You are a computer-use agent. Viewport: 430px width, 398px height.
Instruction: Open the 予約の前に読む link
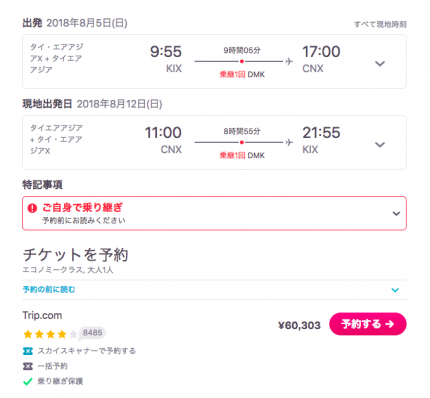pyautogui.click(x=49, y=289)
